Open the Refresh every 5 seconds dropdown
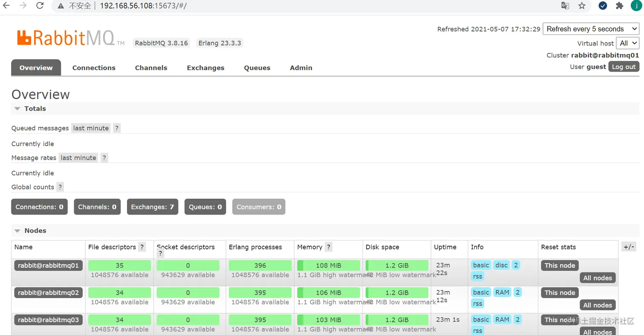The width and height of the screenshot is (644, 335). (591, 29)
